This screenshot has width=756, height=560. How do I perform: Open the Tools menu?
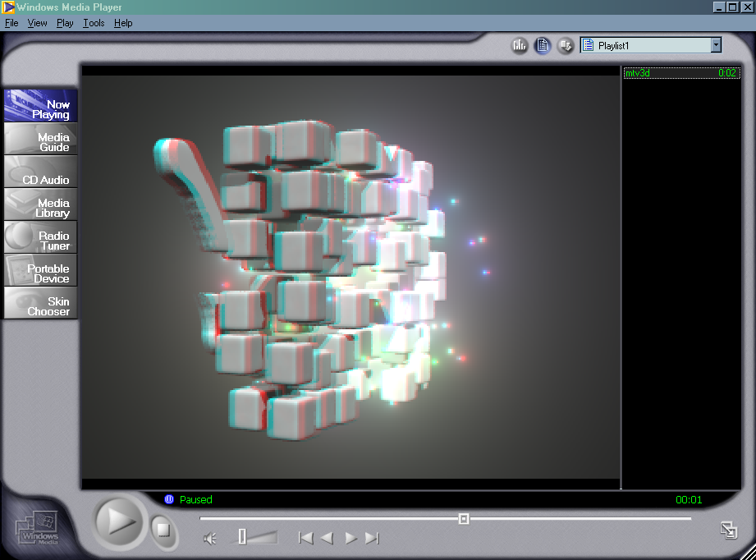pos(94,23)
